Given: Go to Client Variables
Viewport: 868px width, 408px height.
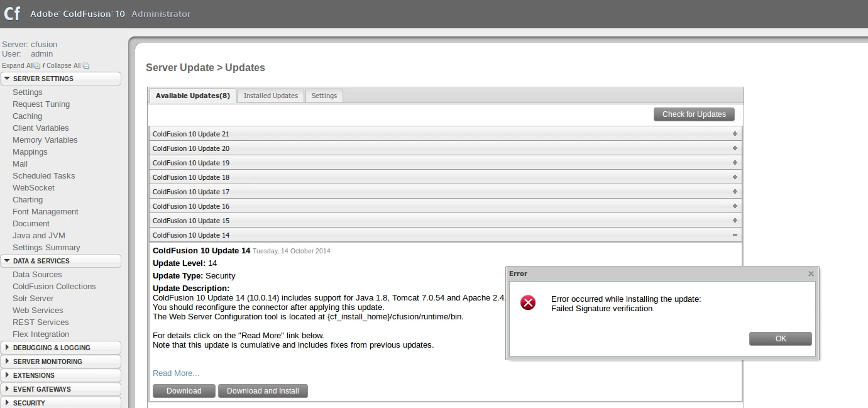Looking at the screenshot, I should (41, 128).
